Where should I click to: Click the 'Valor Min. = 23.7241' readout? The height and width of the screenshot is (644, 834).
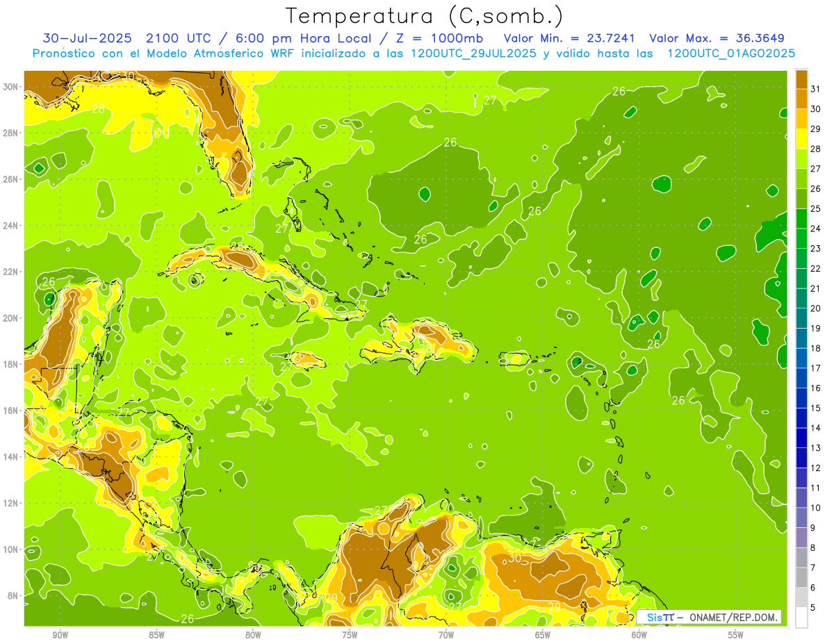[x=569, y=38]
